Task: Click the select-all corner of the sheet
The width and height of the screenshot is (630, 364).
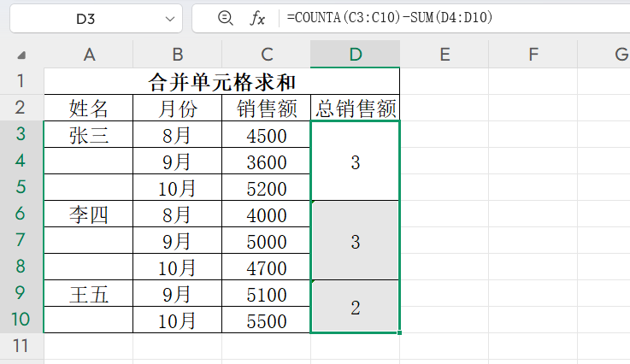Action: (21, 55)
